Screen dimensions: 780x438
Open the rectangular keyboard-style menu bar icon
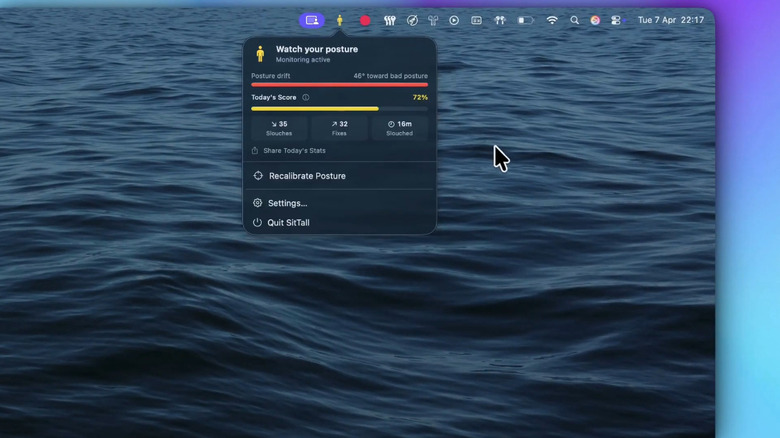[x=477, y=20]
